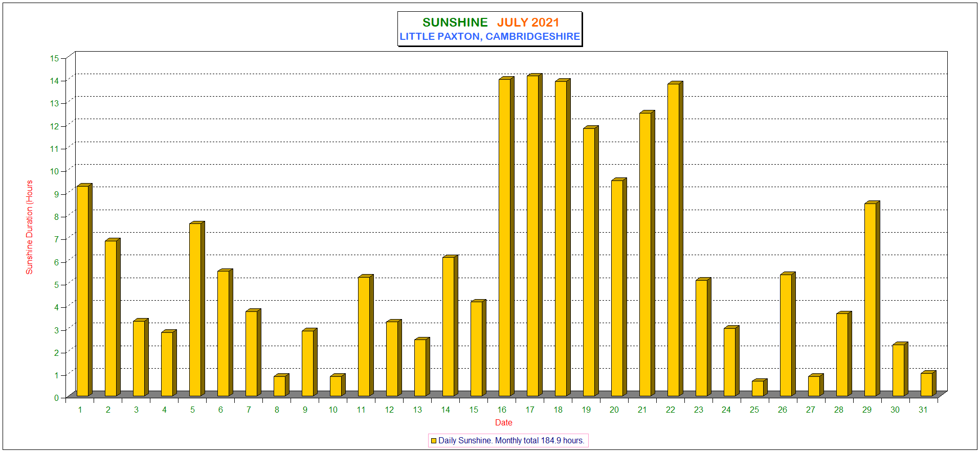Click x-axis tick label '24'
Image resolution: width=980 pixels, height=452 pixels.
pos(726,410)
